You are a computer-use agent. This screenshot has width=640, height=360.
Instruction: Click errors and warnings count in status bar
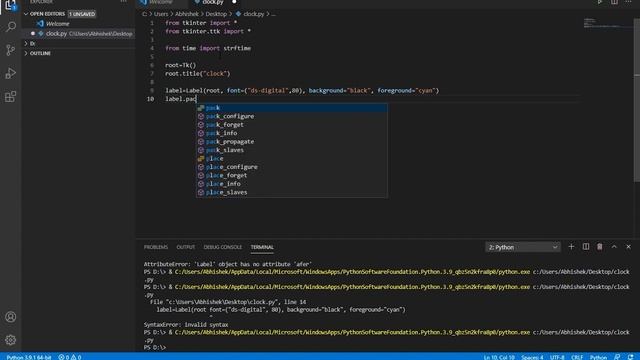[x=70, y=357]
